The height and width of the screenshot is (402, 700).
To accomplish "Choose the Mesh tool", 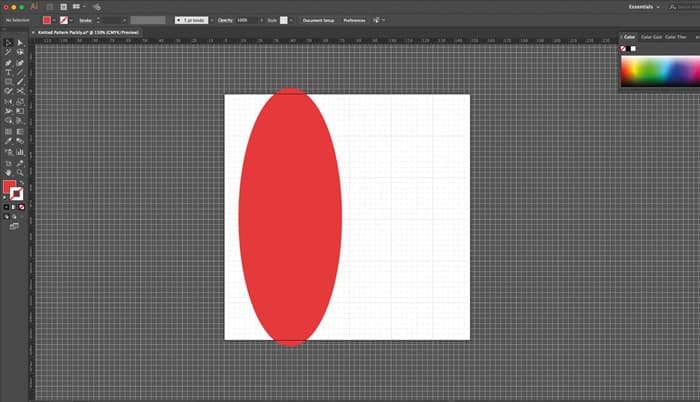I will tap(8, 132).
